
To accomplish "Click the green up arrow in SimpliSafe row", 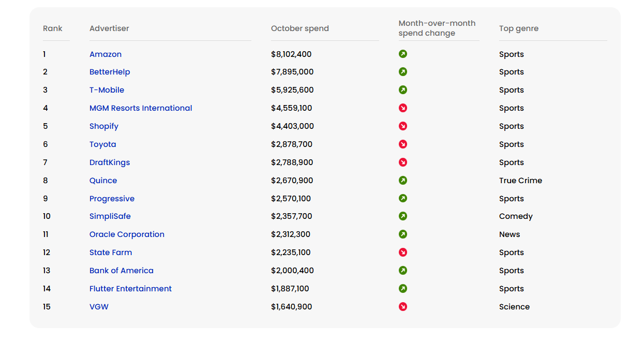I will pyautogui.click(x=403, y=216).
